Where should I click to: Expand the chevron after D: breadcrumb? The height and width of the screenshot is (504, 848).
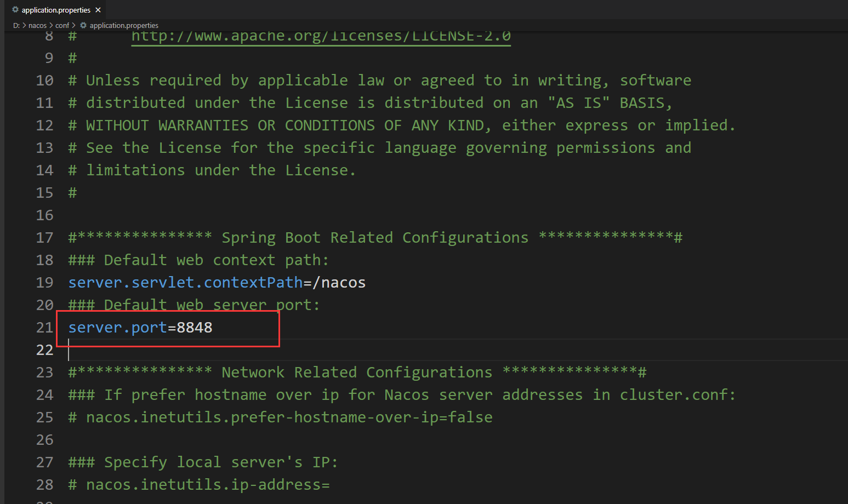[24, 25]
